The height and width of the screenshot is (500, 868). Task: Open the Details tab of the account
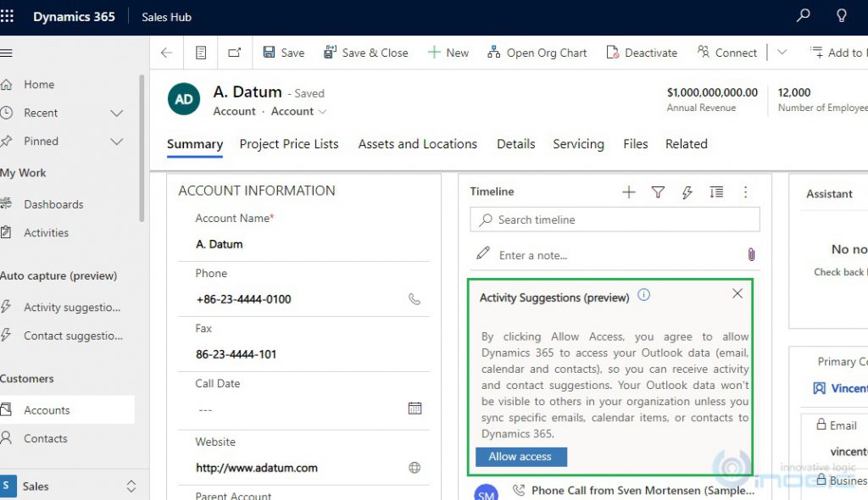click(x=515, y=144)
